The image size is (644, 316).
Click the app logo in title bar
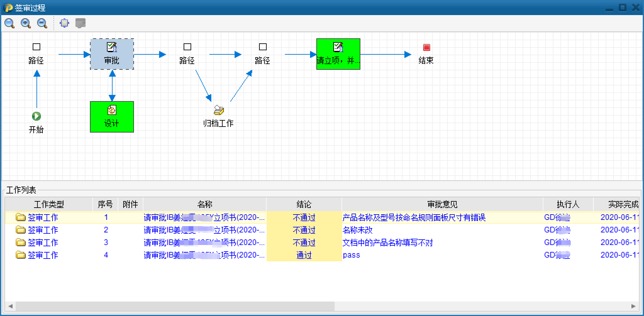[x=8, y=8]
